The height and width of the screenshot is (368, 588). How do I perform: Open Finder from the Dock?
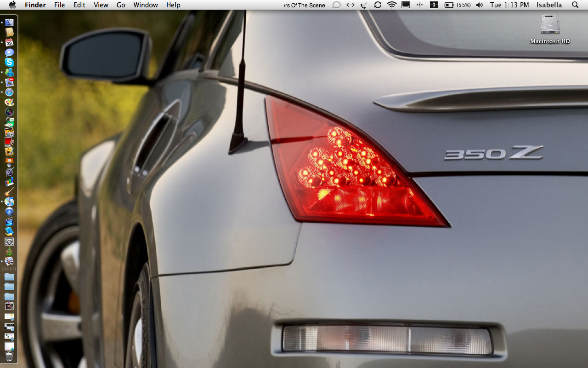point(9,22)
